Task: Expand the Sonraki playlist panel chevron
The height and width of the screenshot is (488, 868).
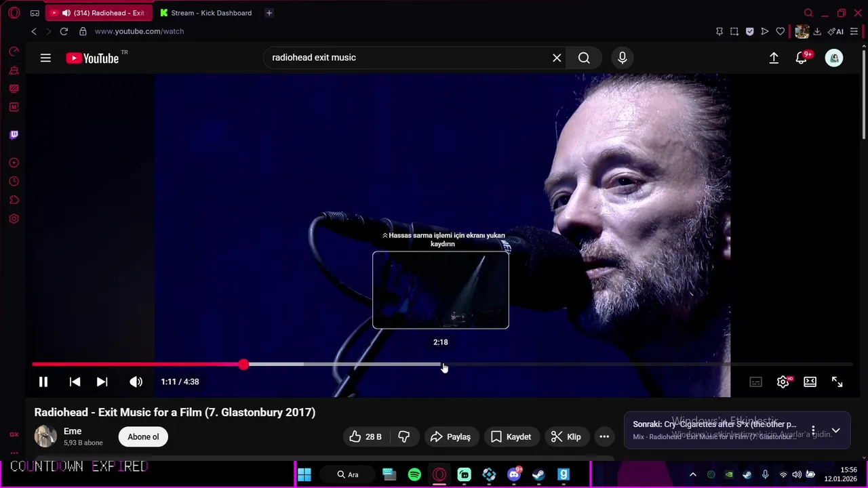Action: (835, 430)
